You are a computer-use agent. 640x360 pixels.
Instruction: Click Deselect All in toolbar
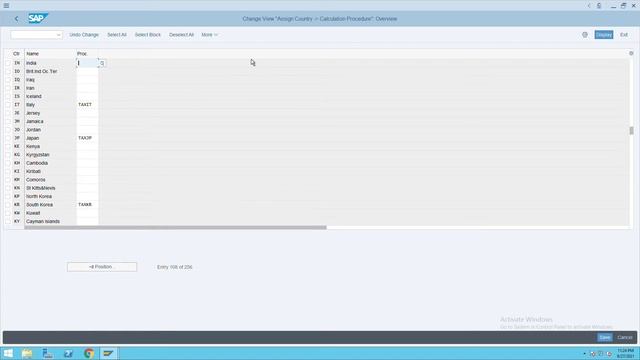[x=181, y=35]
